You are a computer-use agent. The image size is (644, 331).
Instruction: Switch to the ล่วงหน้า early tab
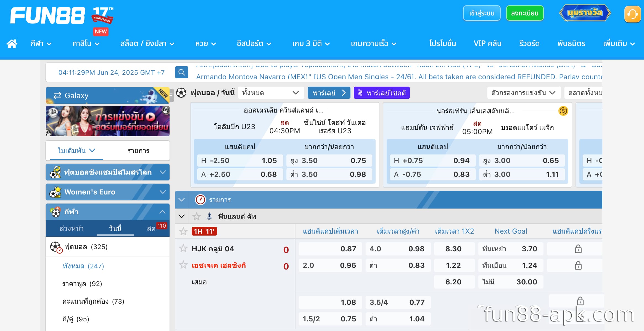(72, 228)
